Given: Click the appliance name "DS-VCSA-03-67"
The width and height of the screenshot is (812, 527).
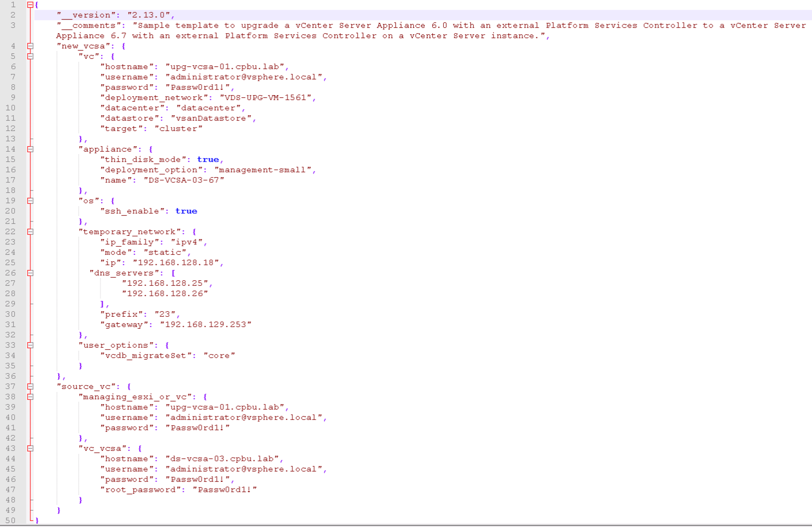Looking at the screenshot, I should pos(184,180).
